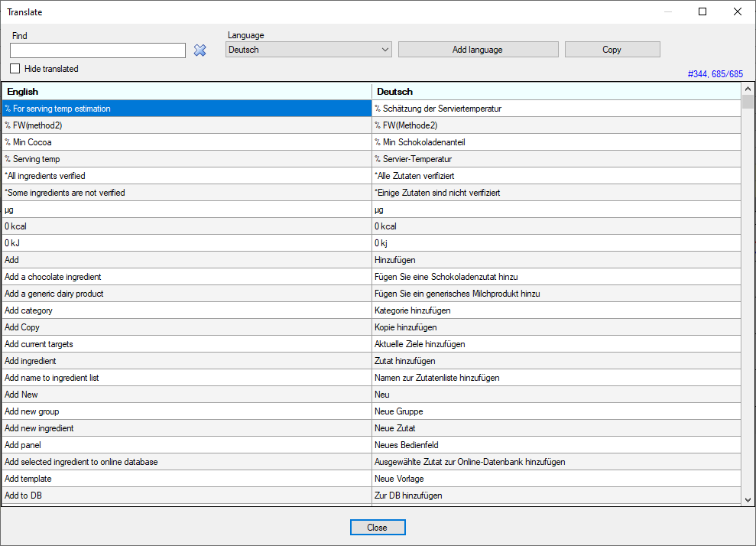
Task: Open the Language dropdown showing Deutsch
Action: point(309,50)
